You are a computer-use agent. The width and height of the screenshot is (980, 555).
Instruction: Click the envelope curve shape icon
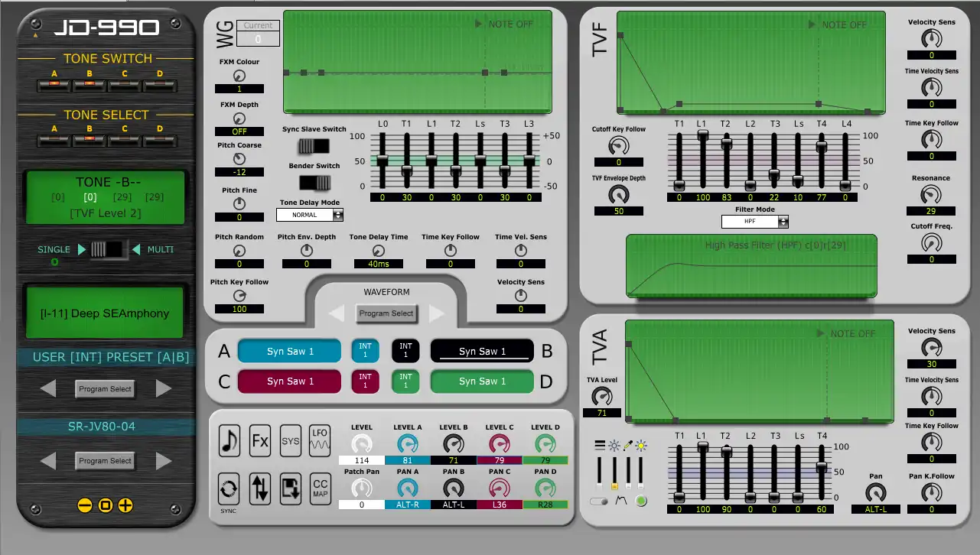[620, 501]
